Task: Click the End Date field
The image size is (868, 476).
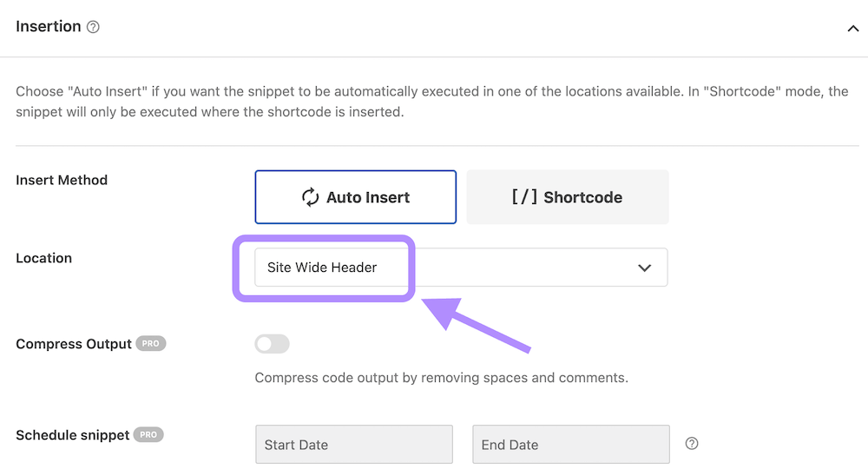Action: [571, 445]
